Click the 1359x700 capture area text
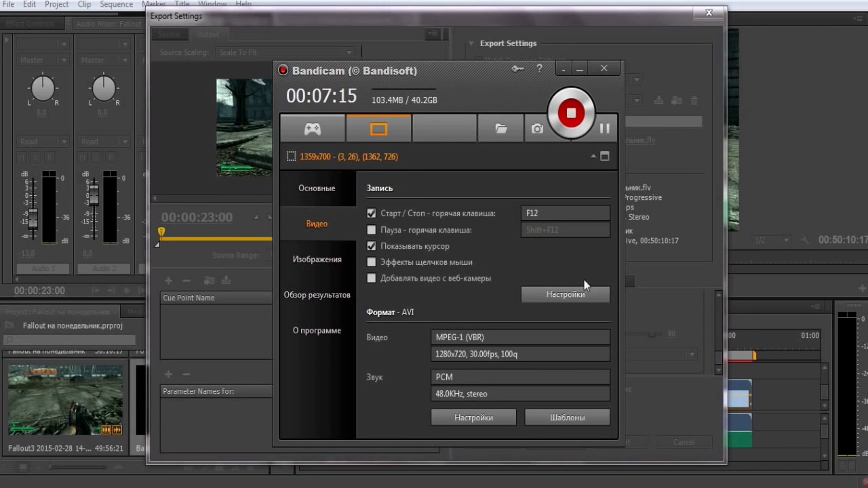Image resolution: width=868 pixels, height=488 pixels. pos(349,157)
